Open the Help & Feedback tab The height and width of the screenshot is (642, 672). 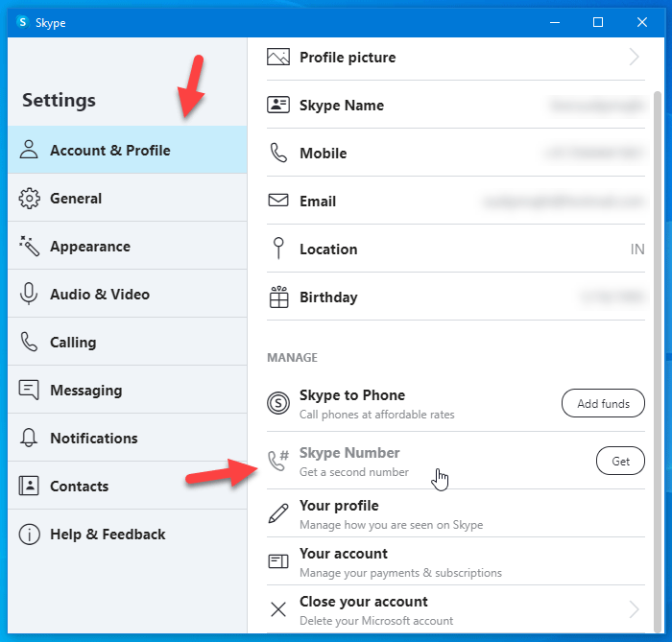tap(128, 535)
